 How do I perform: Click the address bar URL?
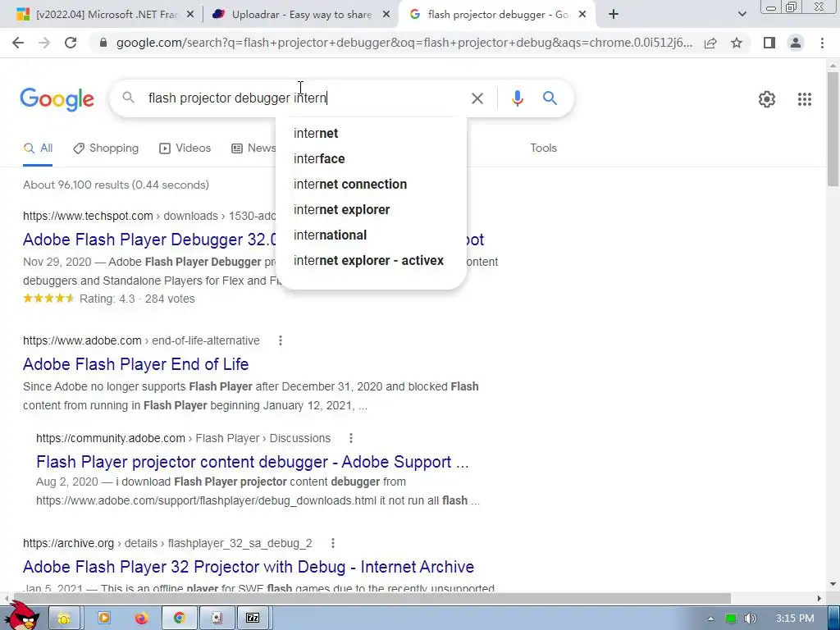pyautogui.click(x=404, y=43)
